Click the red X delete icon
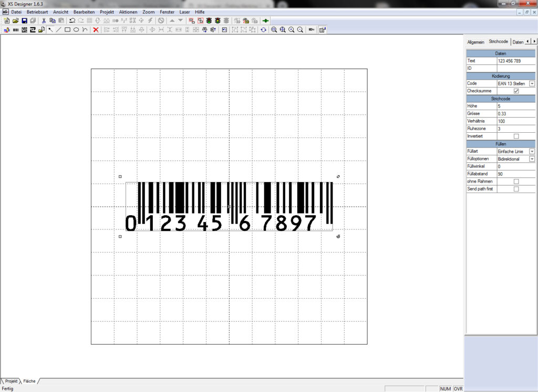 tap(96, 30)
